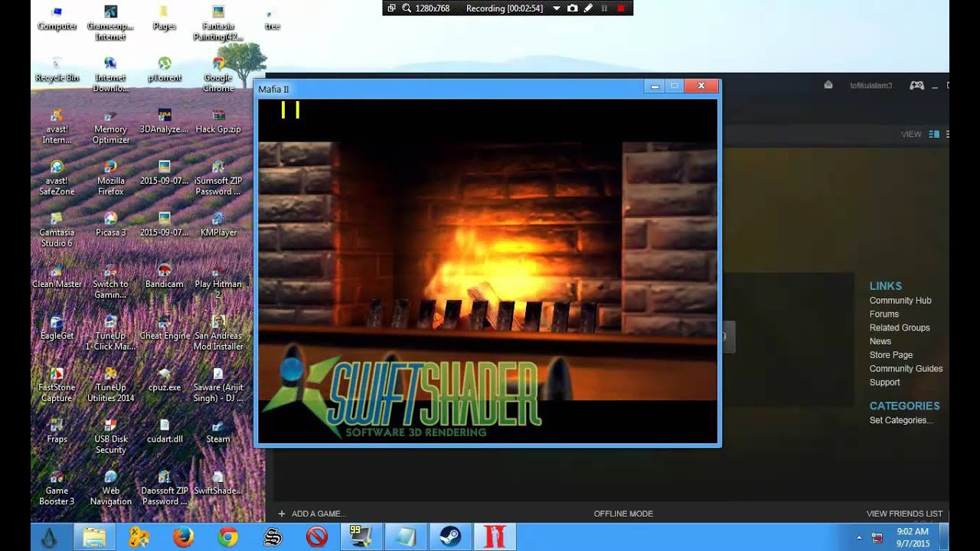The width and height of the screenshot is (980, 551).
Task: Select the Bandicam desktop shortcut
Action: point(165,276)
